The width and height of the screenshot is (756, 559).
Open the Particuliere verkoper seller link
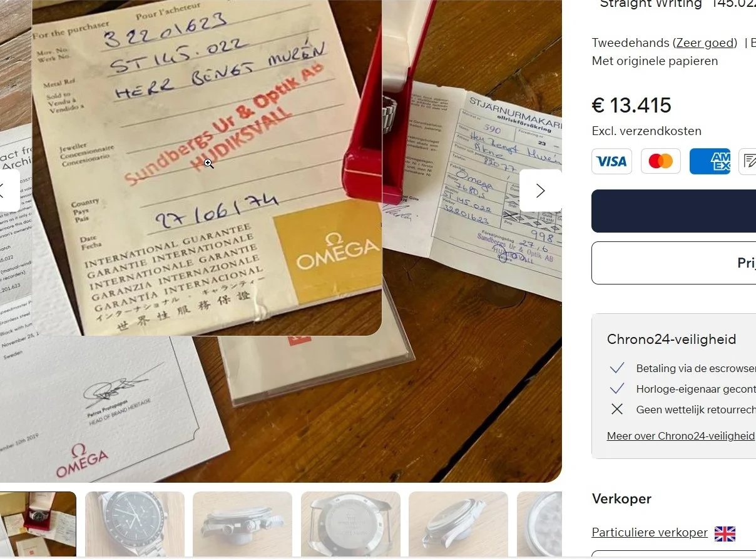click(650, 533)
